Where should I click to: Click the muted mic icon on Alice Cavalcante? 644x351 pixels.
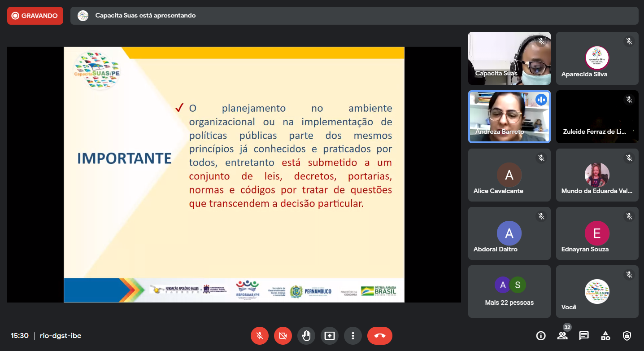click(541, 158)
